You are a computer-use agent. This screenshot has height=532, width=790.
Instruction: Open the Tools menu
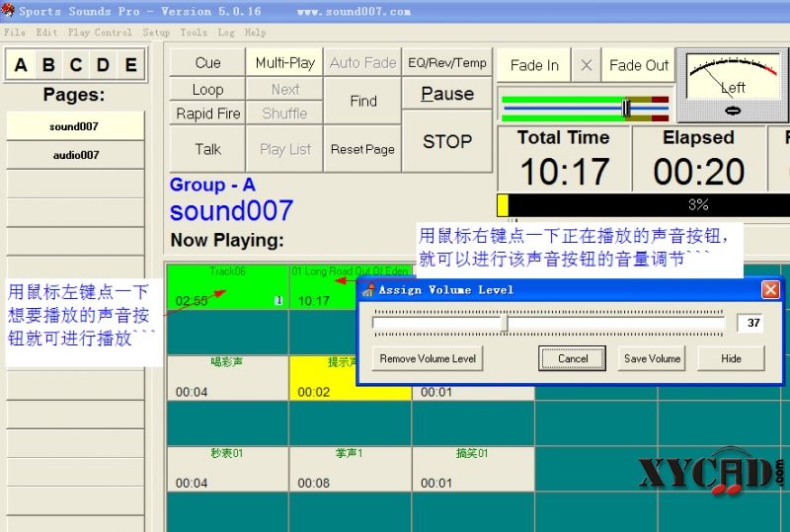point(194,33)
